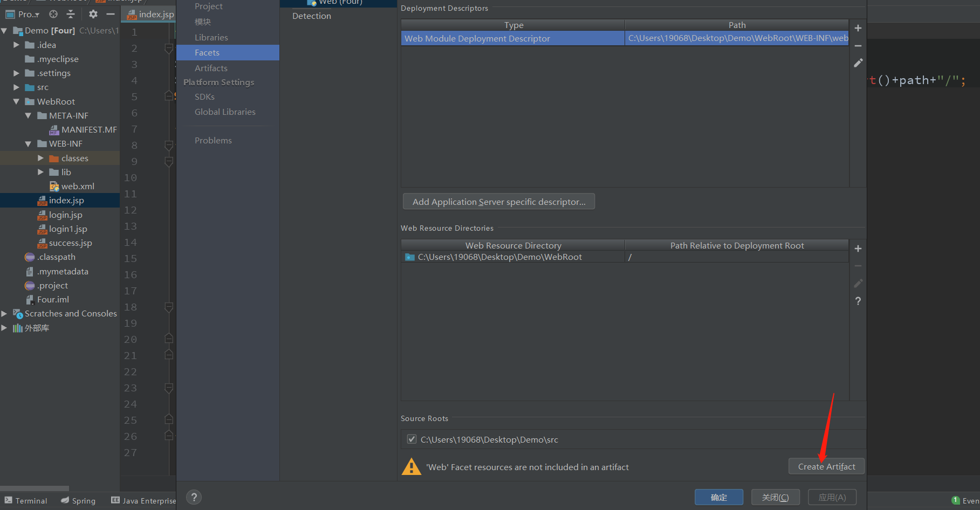This screenshot has height=510, width=980.
Task: Click Path Relative to Deployment Root header
Action: (x=737, y=245)
